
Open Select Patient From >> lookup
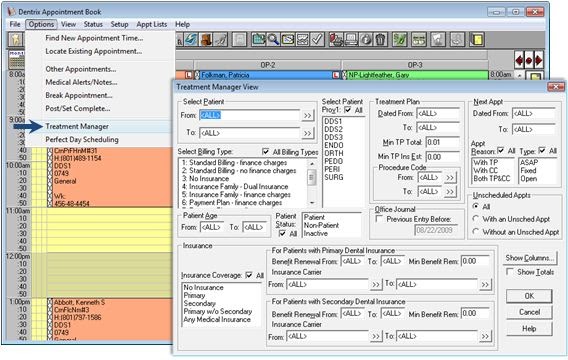[x=308, y=115]
